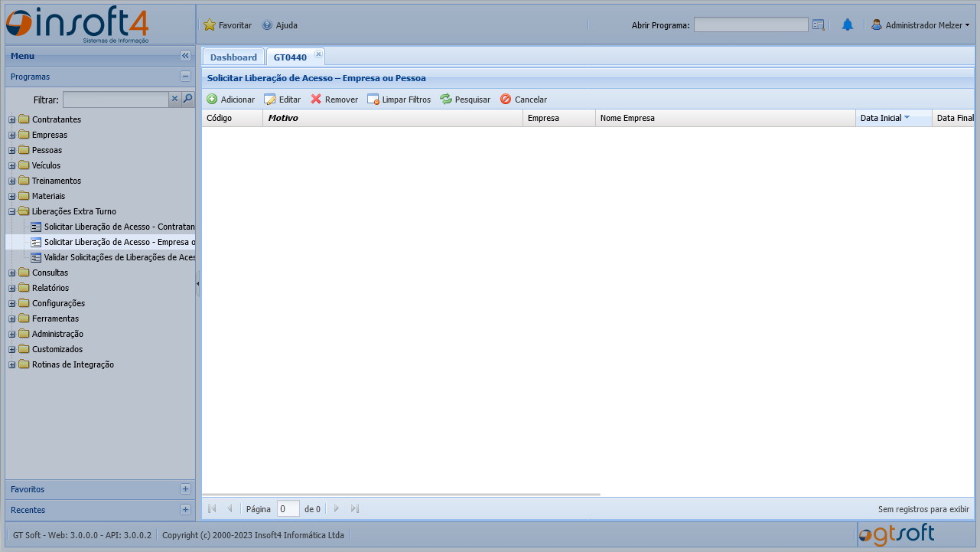
Task: Click the Motivo column header
Action: pos(393,118)
